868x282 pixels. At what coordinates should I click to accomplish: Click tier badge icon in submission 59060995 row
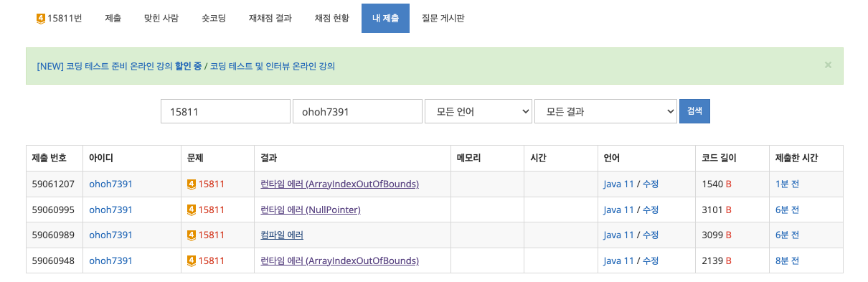192,210
